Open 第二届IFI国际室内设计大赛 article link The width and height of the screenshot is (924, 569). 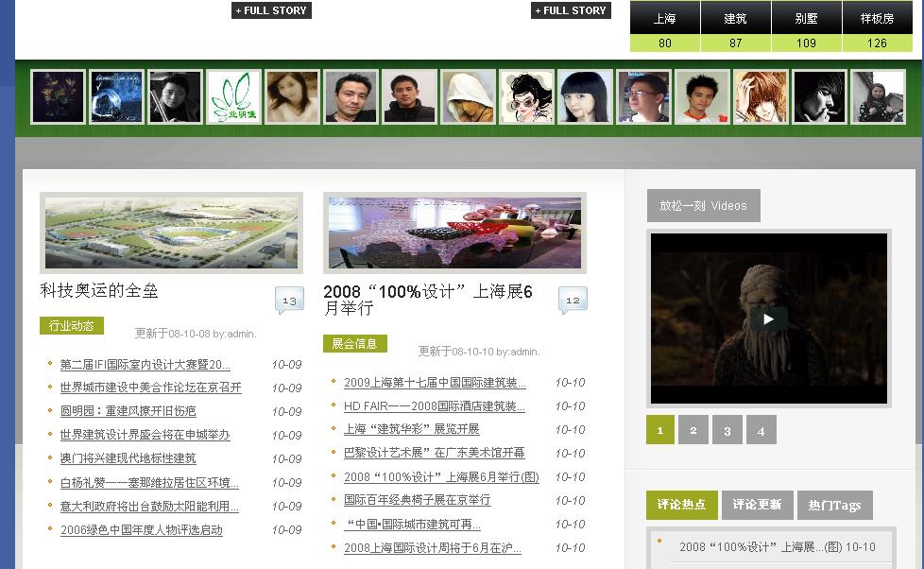coord(145,365)
